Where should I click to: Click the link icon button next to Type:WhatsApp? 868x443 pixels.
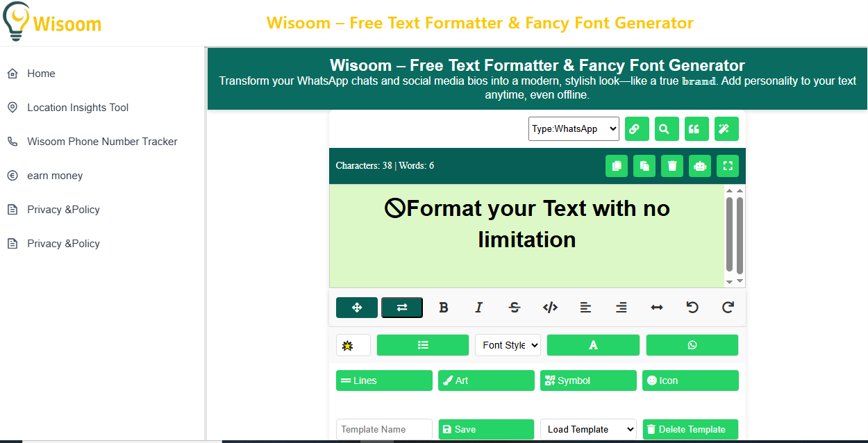click(x=637, y=128)
